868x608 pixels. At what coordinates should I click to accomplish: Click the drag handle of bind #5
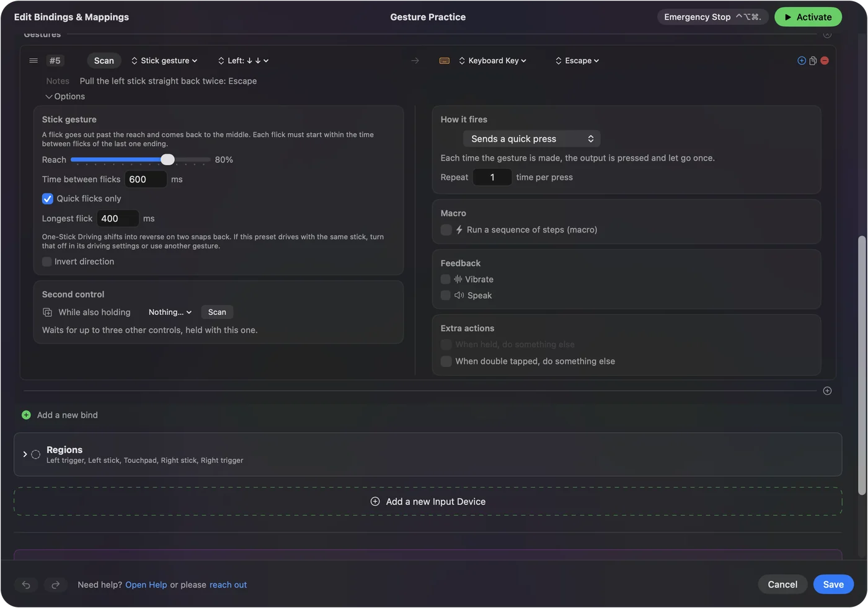coord(33,61)
